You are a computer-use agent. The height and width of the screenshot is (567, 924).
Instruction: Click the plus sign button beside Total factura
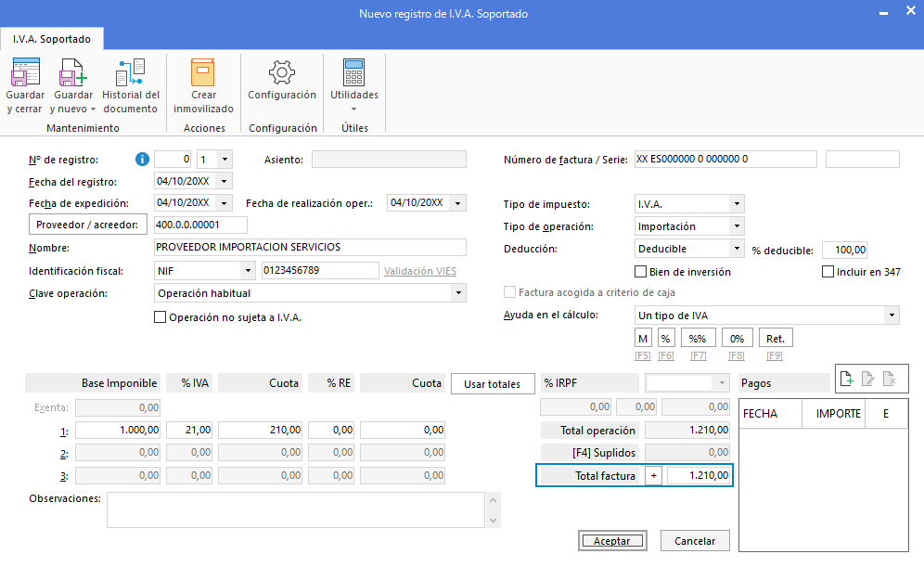click(x=653, y=476)
